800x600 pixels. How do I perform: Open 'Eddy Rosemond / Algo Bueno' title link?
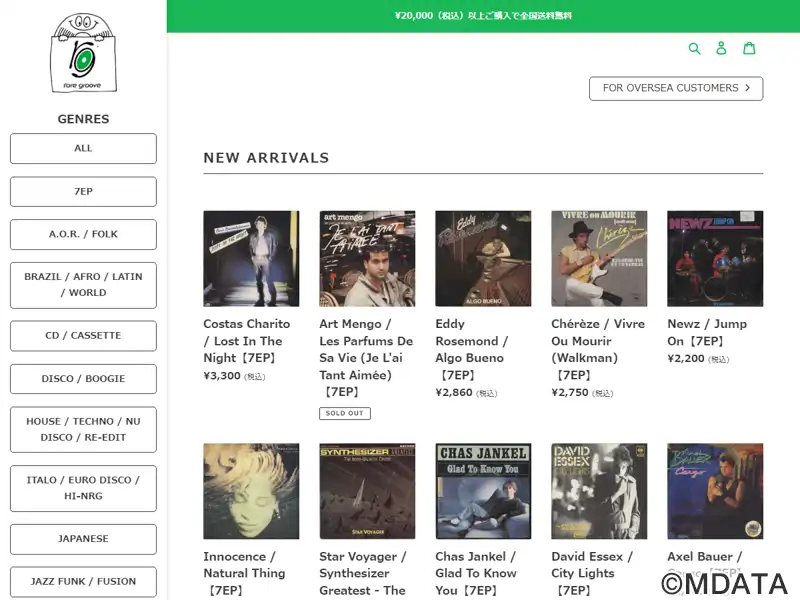click(472, 349)
